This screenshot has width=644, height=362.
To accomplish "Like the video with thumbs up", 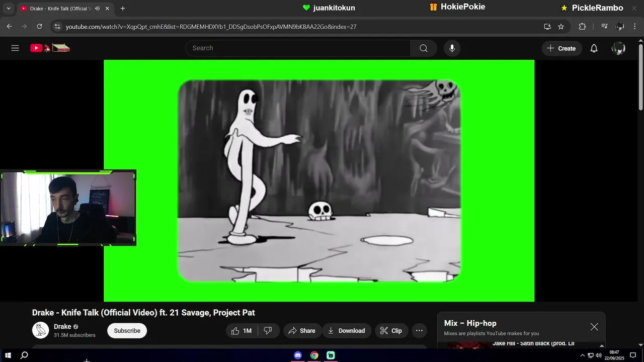I will click(x=242, y=331).
